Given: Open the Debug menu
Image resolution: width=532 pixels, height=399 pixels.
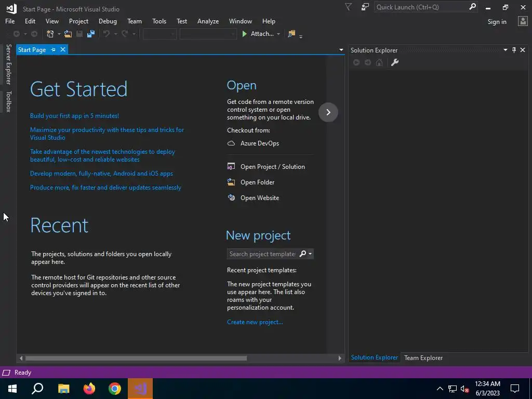Looking at the screenshot, I should click(x=108, y=21).
